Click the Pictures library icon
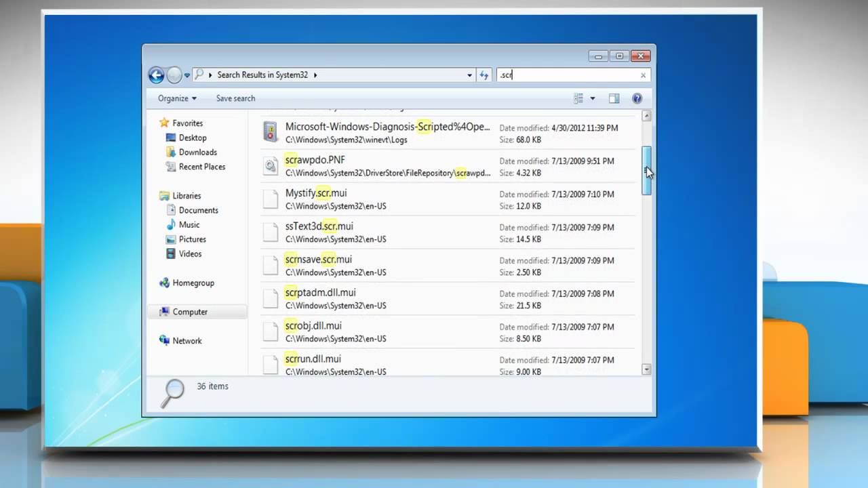868x488 pixels. pyautogui.click(x=171, y=239)
